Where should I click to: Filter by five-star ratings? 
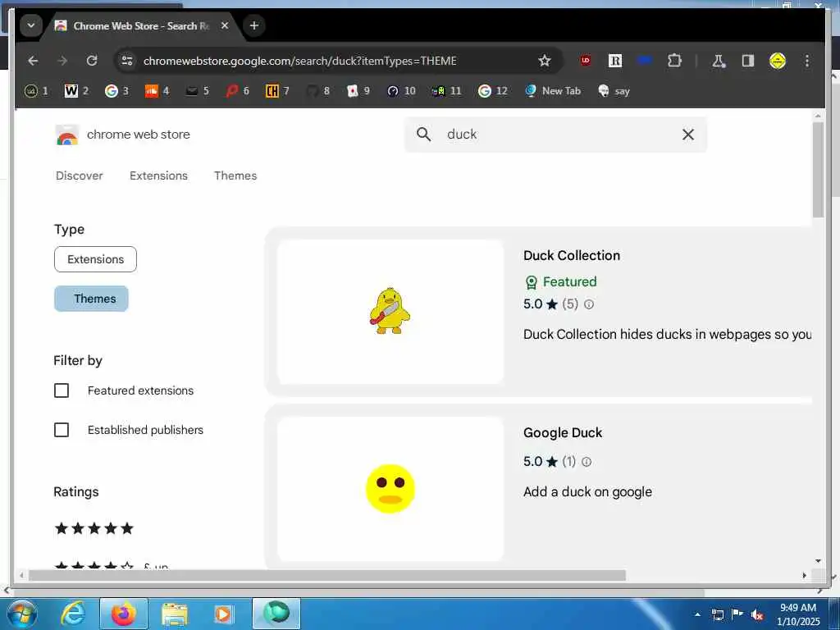(94, 528)
